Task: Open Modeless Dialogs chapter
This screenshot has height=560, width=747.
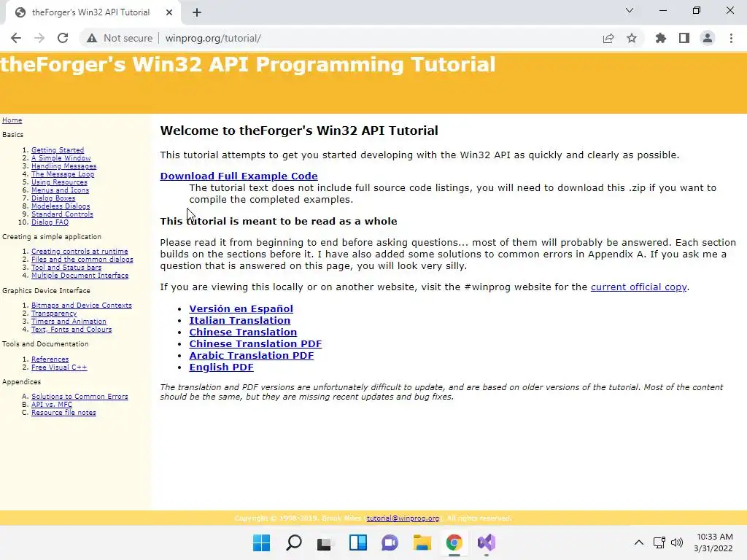Action: click(61, 206)
